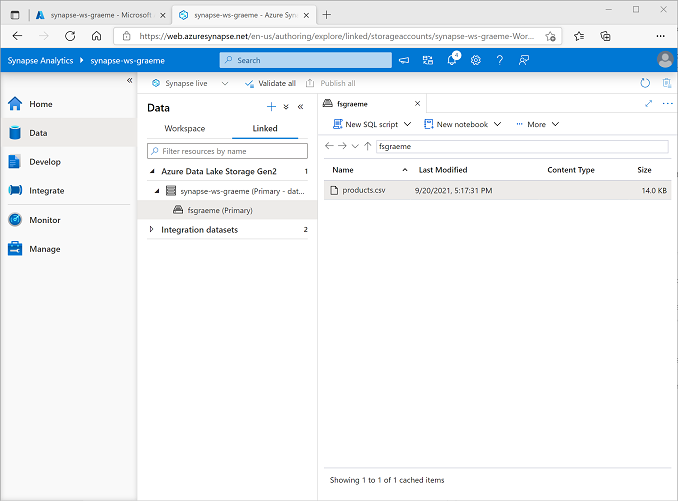Close the Azure Synapse browser tab
This screenshot has width=678, height=501.
[306, 15]
